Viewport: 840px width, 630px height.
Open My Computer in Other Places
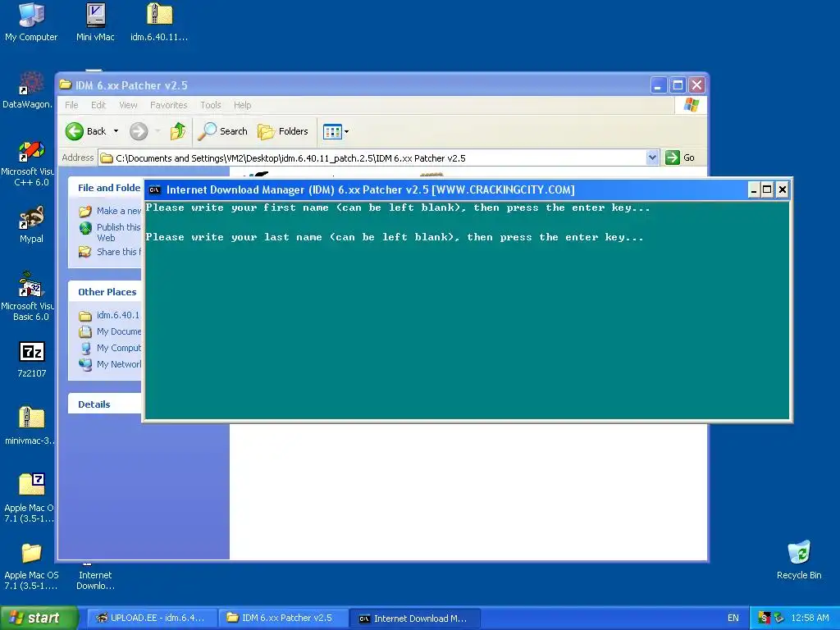(111, 348)
